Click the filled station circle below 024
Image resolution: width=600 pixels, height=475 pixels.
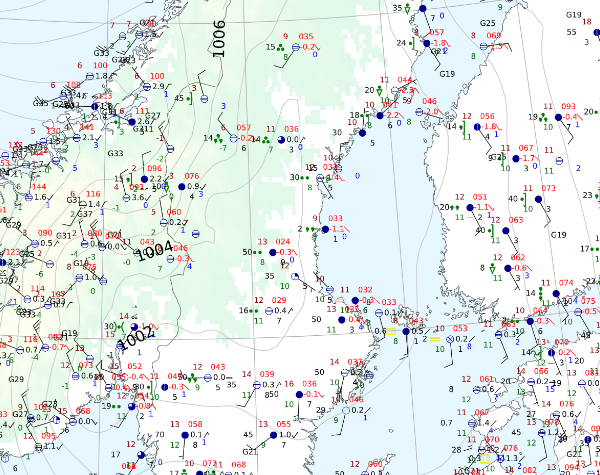coord(273,253)
